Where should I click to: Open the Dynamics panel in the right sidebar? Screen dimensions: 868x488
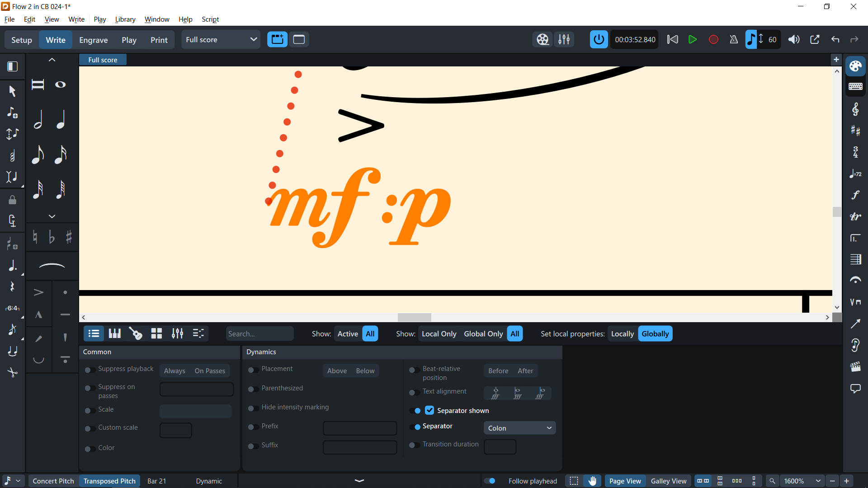(x=856, y=194)
